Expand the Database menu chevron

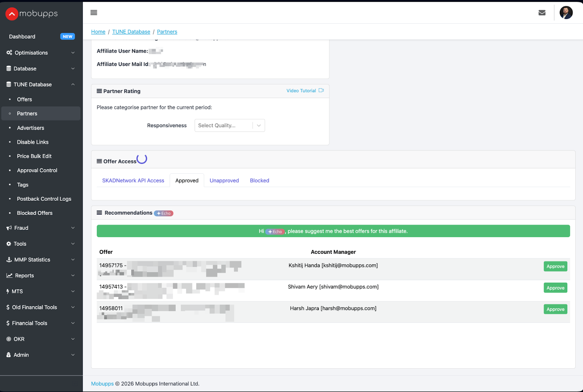[73, 68]
